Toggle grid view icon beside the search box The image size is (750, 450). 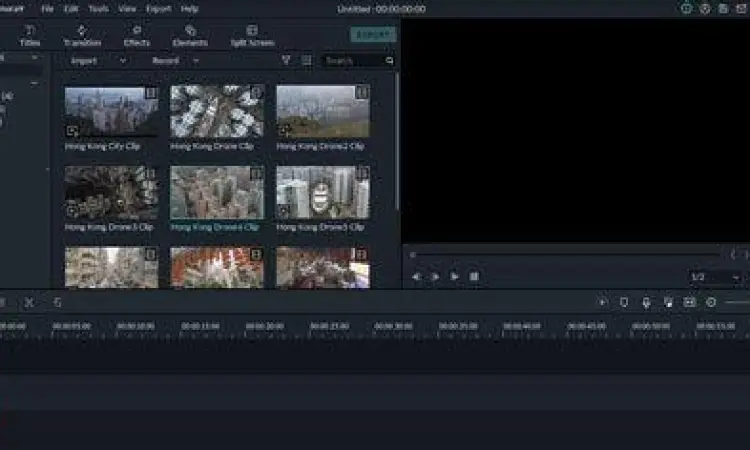(306, 61)
